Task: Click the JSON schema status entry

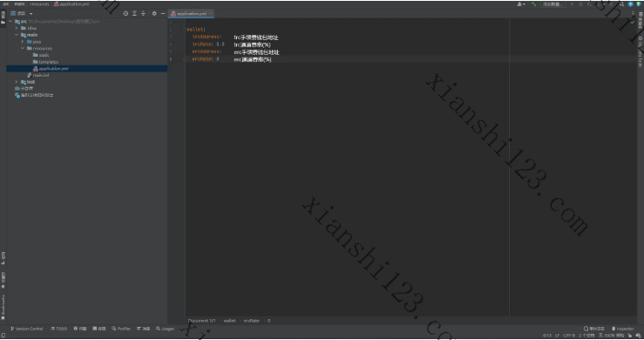Action: (x=611, y=336)
